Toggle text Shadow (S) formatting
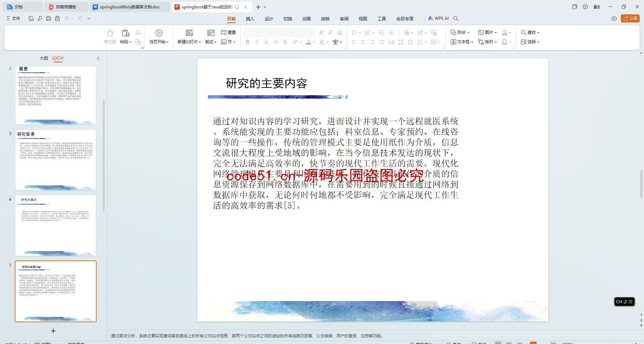Viewport: 644px width, 344px height. [x=285, y=42]
